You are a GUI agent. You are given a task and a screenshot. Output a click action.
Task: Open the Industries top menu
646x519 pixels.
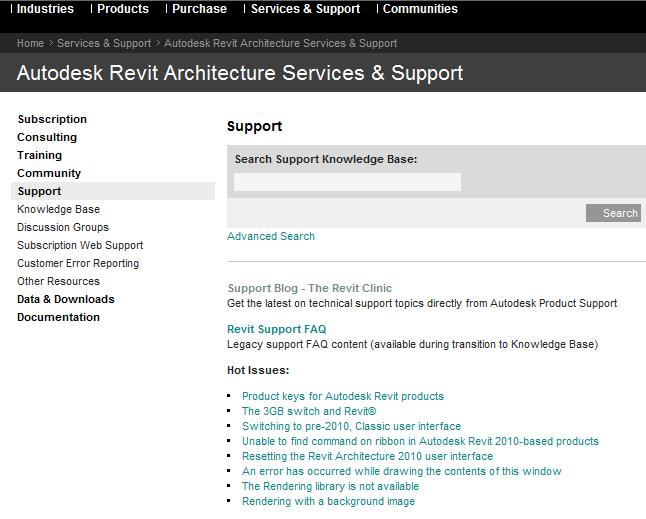pos(45,9)
